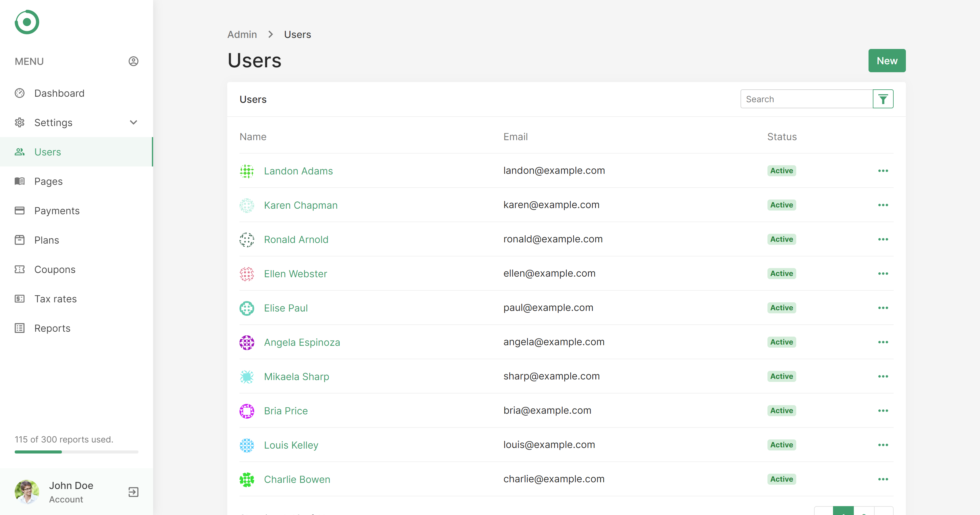Click Karen Chapman's avatar
This screenshot has width=980, height=515.
pos(247,205)
